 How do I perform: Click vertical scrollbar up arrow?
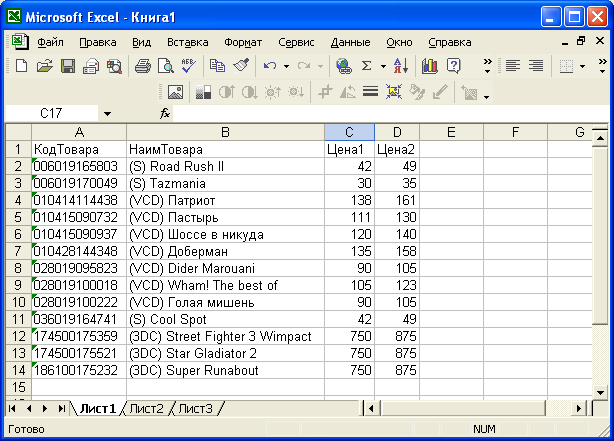point(600,138)
